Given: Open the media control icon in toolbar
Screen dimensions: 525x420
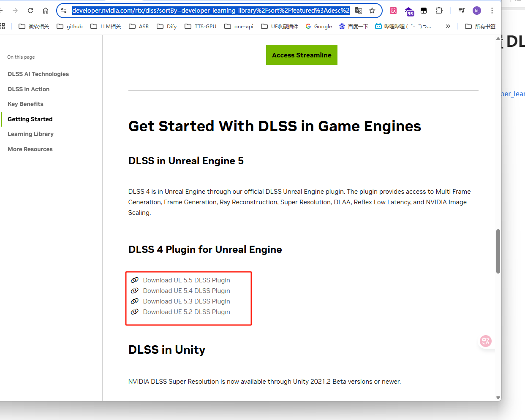Looking at the screenshot, I should coord(462,11).
